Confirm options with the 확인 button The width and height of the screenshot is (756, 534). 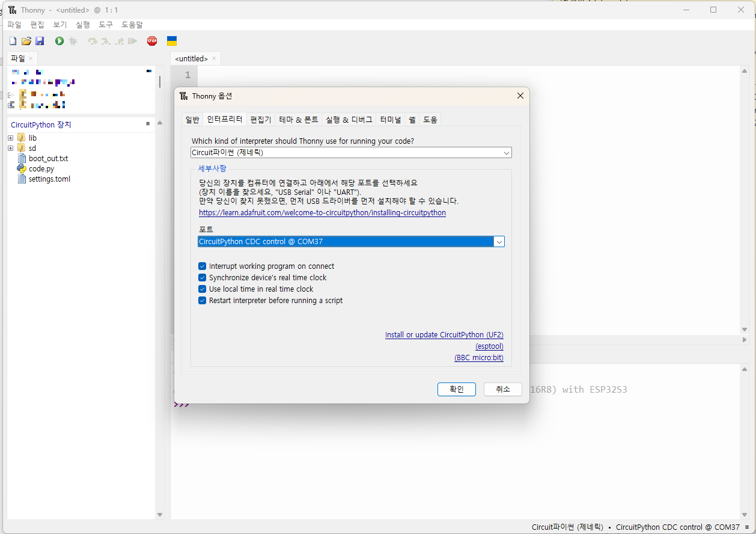pos(456,389)
